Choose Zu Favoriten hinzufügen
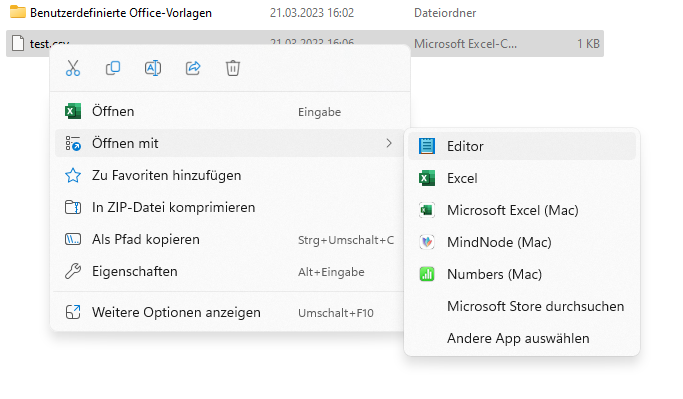 [230, 176]
